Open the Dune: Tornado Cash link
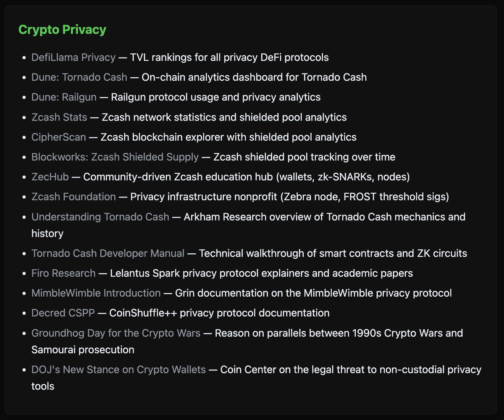Image resolution: width=504 pixels, height=420 pixels. pyautogui.click(x=79, y=77)
